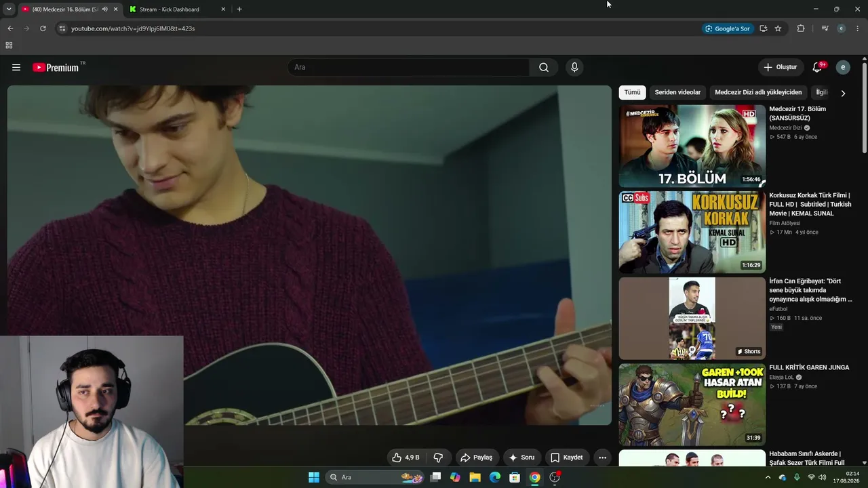Launch Copilot from the taskbar
The image size is (868, 488).
click(455, 477)
